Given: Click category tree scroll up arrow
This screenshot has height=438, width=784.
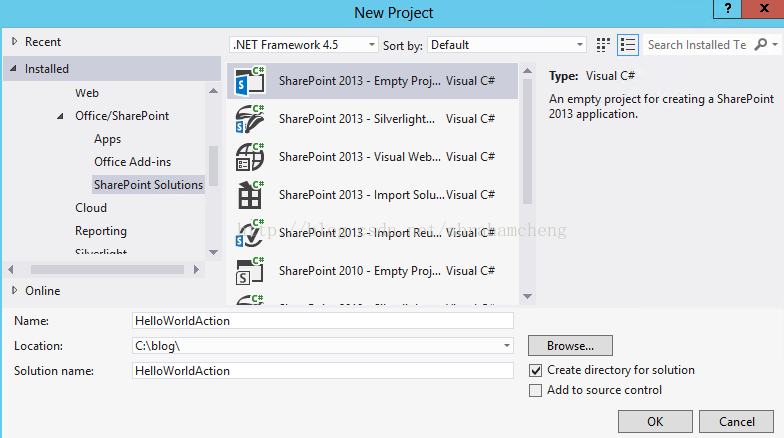Looking at the screenshot, I should tap(214, 90).
